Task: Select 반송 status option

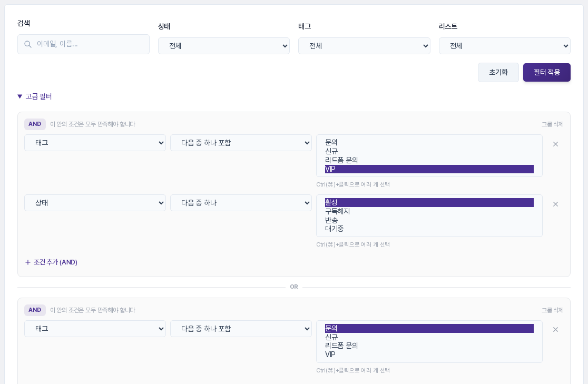Action: (x=429, y=220)
